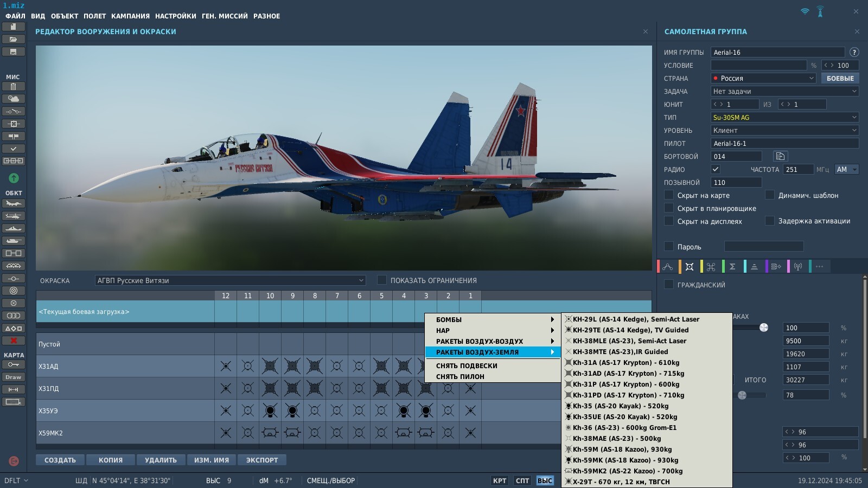
Task: Open the СТРАНА country dropdown
Action: coord(763,78)
